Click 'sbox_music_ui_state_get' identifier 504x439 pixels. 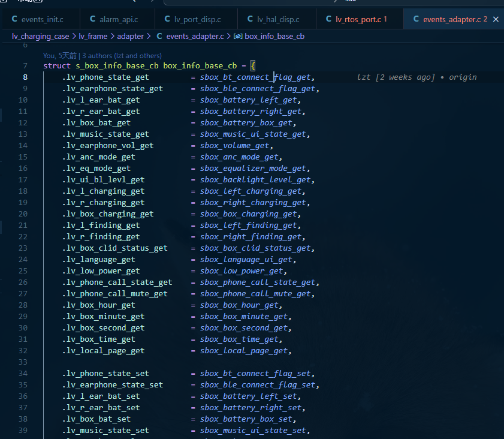[x=253, y=134]
